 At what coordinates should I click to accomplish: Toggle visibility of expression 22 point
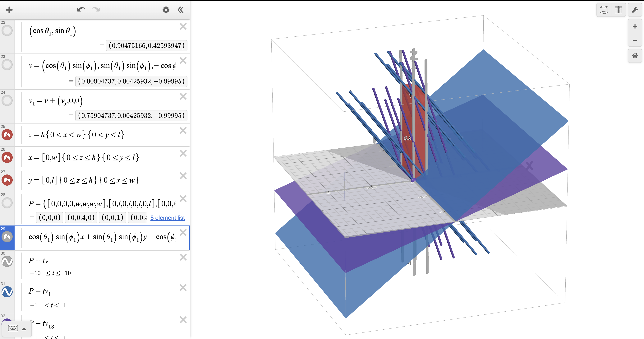7,30
